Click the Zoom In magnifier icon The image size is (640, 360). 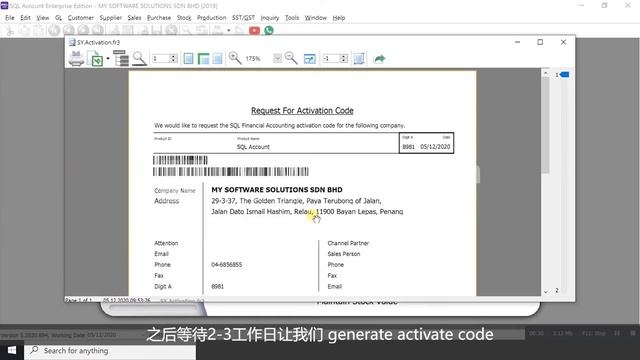[x=235, y=58]
